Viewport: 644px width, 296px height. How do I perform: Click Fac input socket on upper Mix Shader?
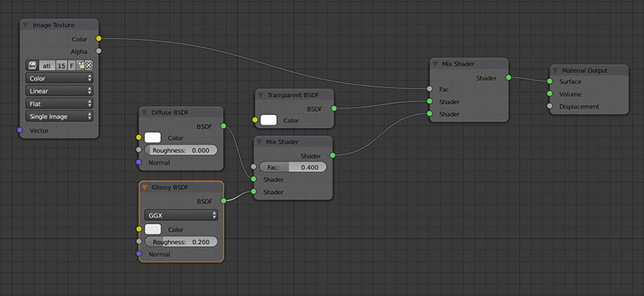tap(430, 88)
